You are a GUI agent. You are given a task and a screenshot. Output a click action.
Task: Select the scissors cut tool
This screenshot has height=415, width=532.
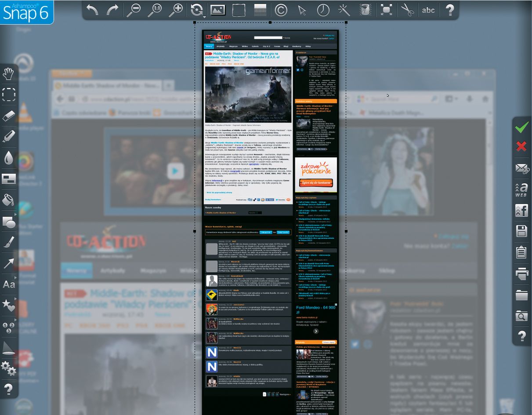[x=407, y=10]
